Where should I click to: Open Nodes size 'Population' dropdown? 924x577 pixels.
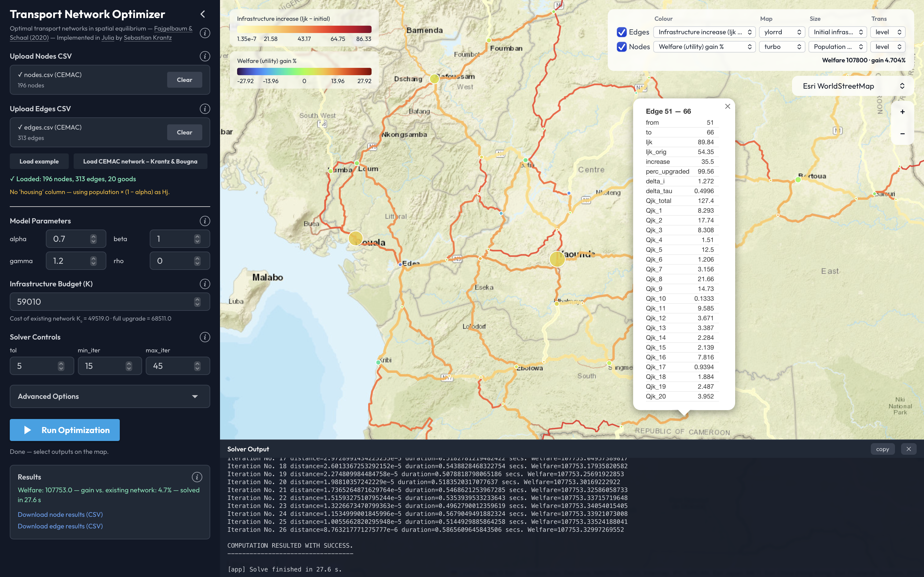point(838,47)
